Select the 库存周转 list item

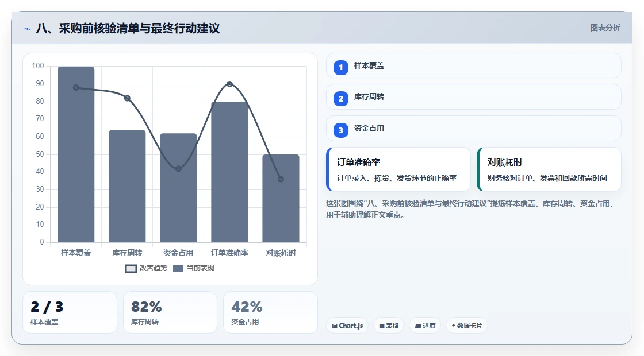(x=474, y=97)
